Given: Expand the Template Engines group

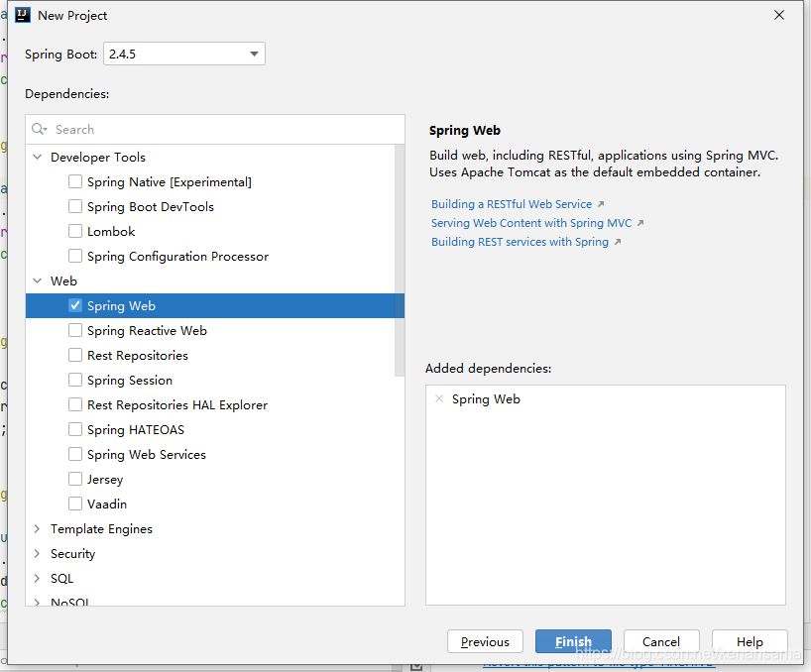Looking at the screenshot, I should 38,529.
